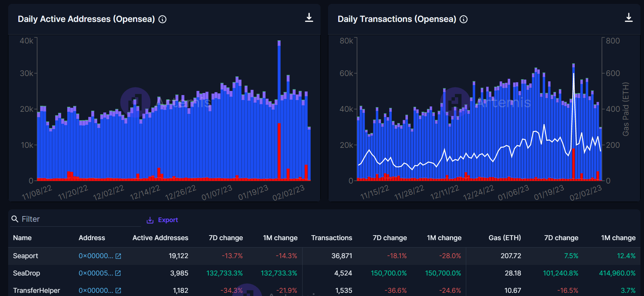Sort by Transactions column header
Screen dimensions: 644x296
coord(332,238)
